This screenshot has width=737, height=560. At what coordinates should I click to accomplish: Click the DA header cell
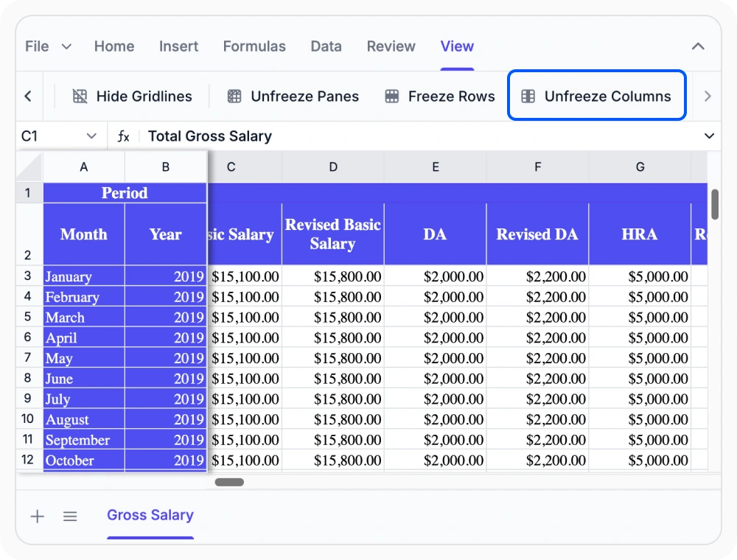pos(436,234)
